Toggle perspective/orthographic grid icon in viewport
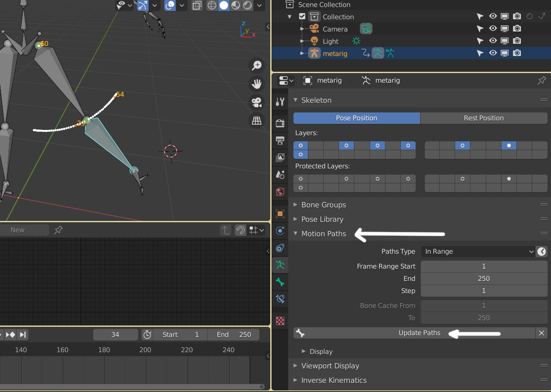The width and height of the screenshot is (551, 392). pyautogui.click(x=257, y=121)
